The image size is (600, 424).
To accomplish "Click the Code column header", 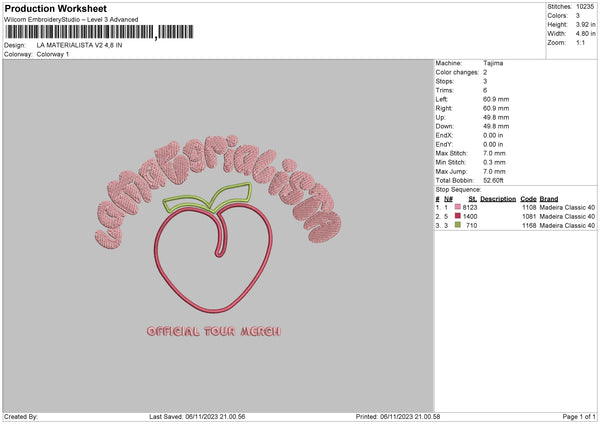I will point(528,199).
